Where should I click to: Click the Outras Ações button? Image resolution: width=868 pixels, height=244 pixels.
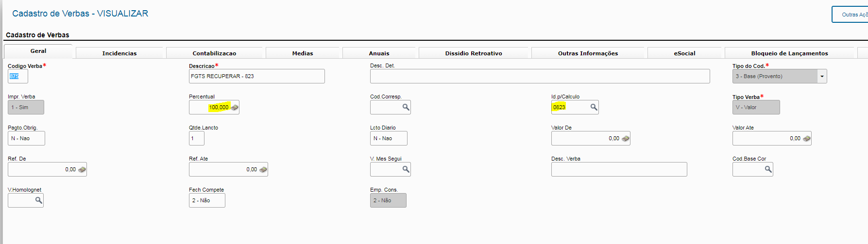point(851,15)
